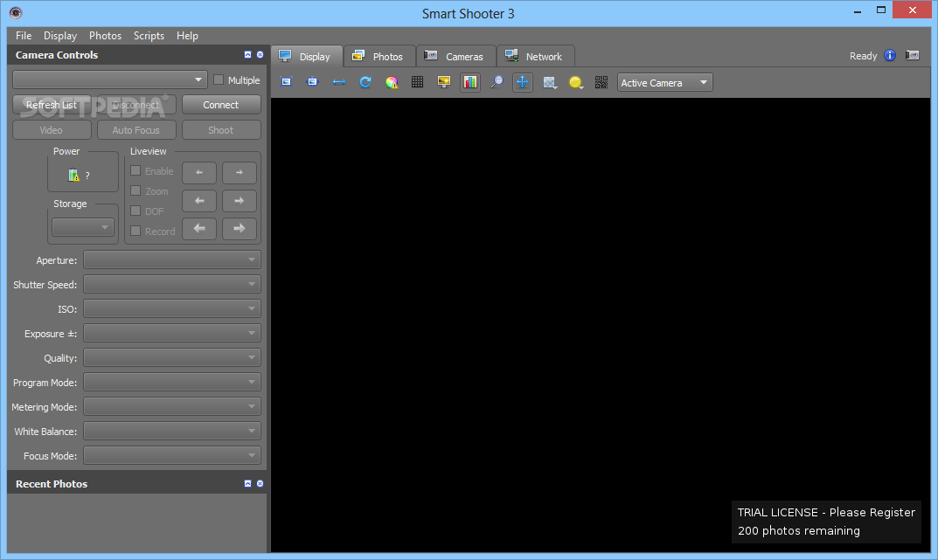
Task: Expand the White Balance dropdown
Action: click(x=172, y=431)
